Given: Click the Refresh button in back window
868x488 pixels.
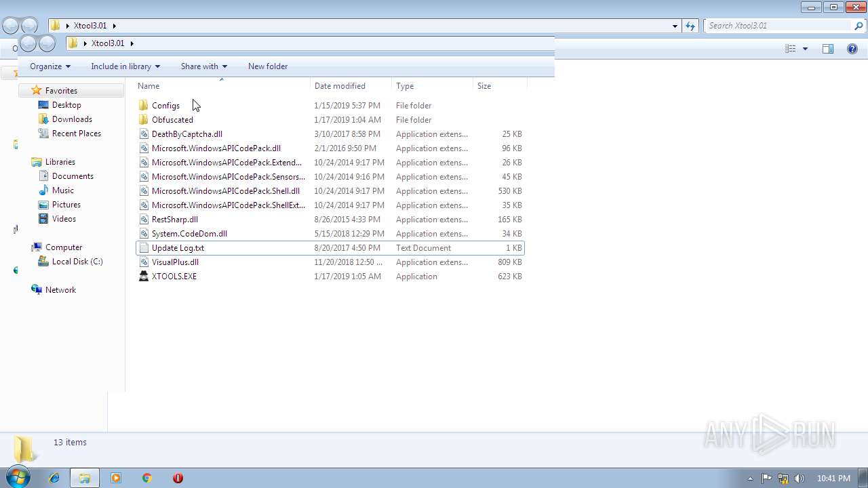Looking at the screenshot, I should (x=690, y=26).
